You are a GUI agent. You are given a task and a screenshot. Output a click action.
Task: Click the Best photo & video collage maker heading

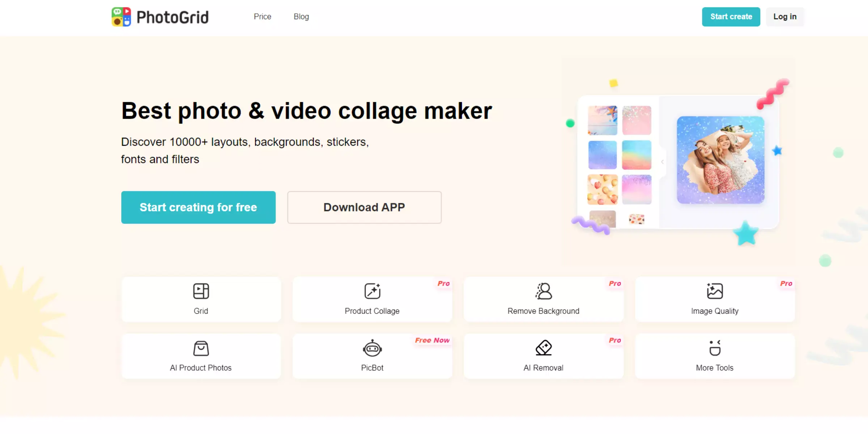[x=307, y=111]
